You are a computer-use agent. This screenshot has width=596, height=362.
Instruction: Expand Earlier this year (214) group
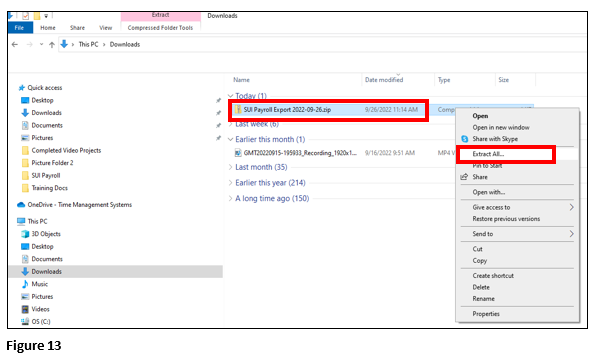[x=230, y=183]
